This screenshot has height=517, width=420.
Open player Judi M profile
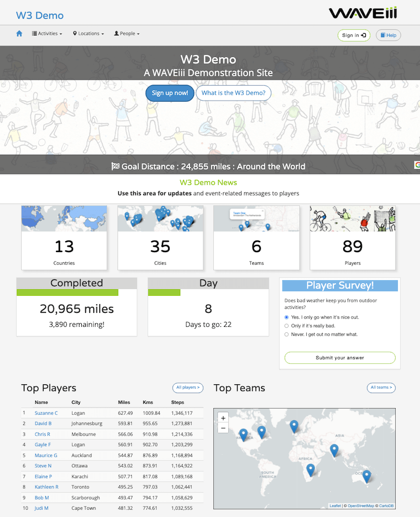pyautogui.click(x=41, y=508)
